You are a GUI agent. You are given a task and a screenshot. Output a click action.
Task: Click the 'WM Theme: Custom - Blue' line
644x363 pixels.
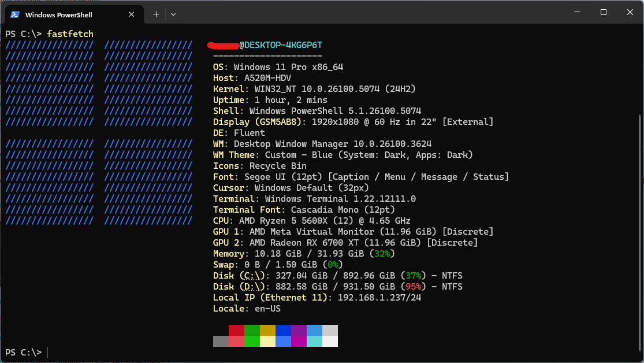pos(343,155)
